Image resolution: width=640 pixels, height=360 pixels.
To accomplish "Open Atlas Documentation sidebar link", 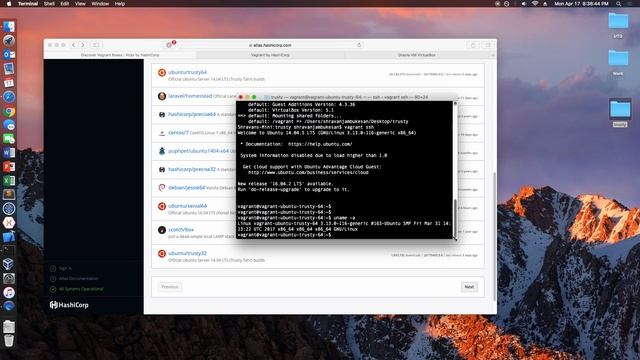I will pyautogui.click(x=79, y=278).
